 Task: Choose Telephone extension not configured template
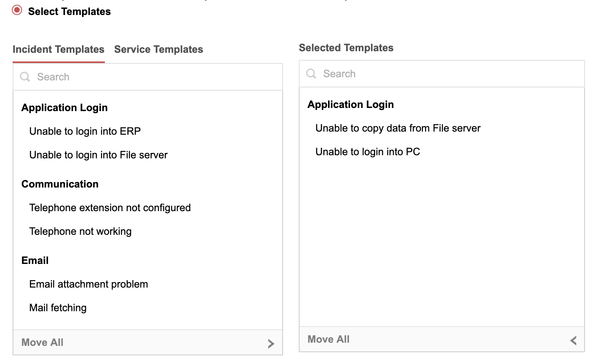pos(110,208)
